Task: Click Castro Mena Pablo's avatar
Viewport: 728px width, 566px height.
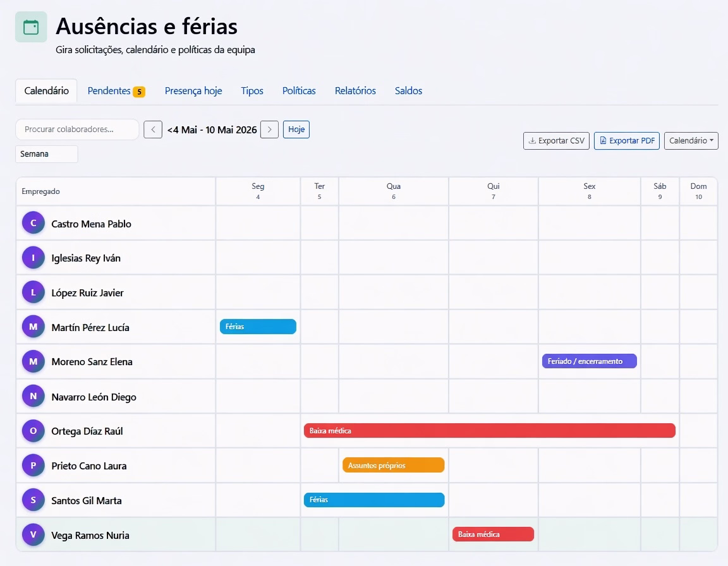Action: (33, 223)
